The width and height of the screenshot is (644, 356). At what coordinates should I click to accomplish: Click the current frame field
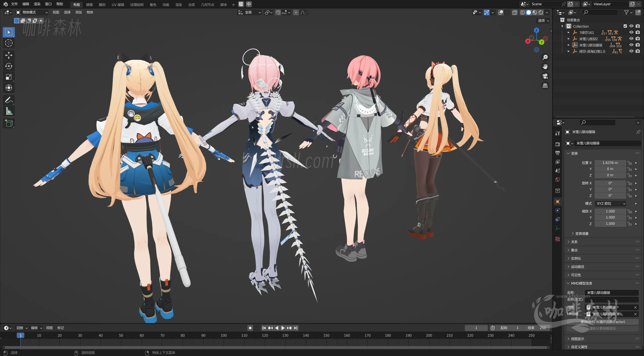tap(476, 328)
